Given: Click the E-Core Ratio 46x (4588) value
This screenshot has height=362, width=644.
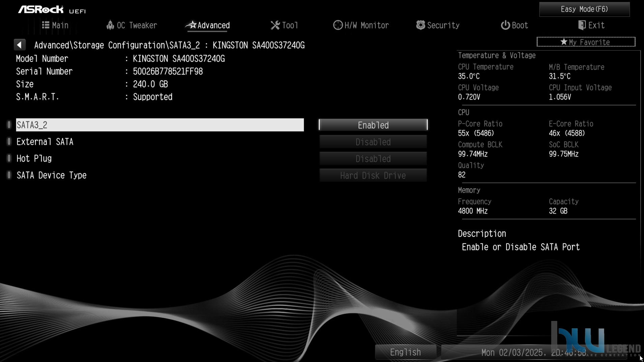Looking at the screenshot, I should pos(567,133).
